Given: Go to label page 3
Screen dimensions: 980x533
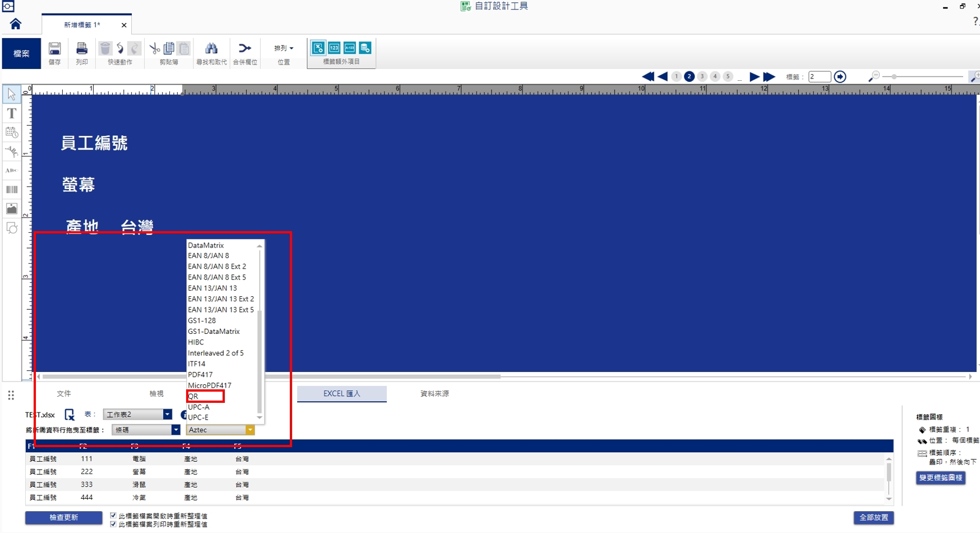Looking at the screenshot, I should [702, 76].
